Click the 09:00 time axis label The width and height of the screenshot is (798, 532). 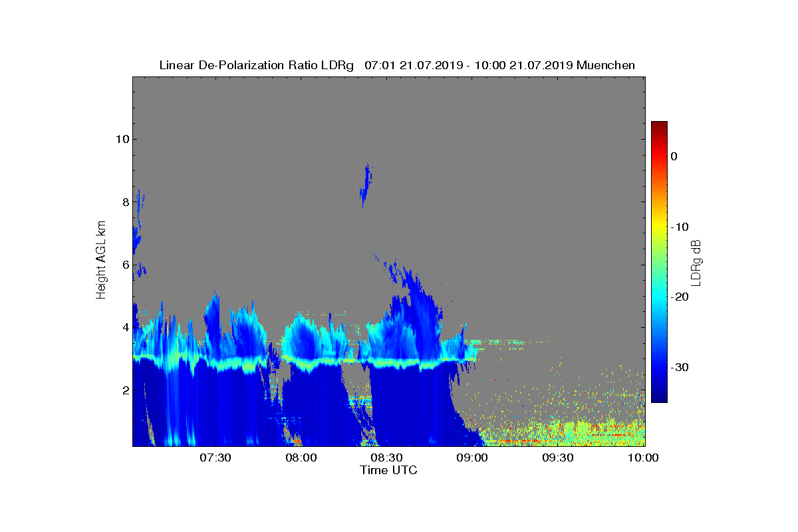tap(473, 458)
